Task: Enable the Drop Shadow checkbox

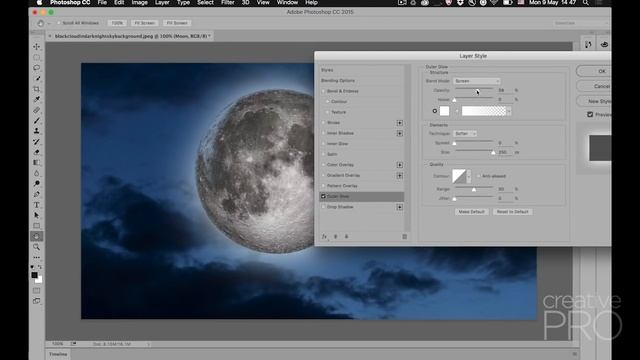Action: (323, 207)
